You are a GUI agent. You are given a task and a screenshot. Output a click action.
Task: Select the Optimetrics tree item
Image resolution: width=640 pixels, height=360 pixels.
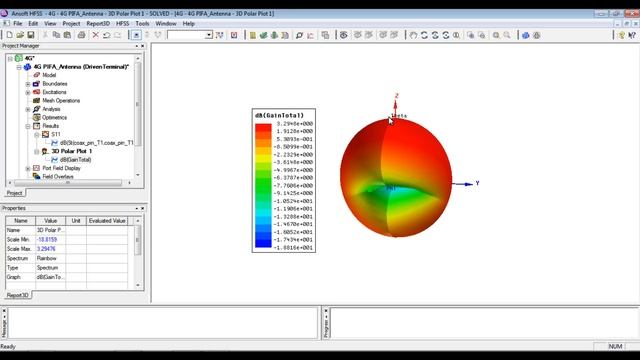tap(55, 118)
